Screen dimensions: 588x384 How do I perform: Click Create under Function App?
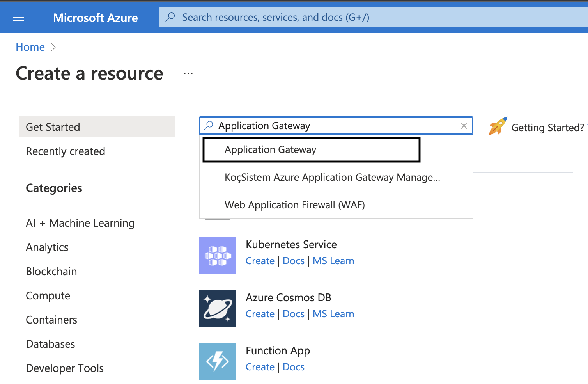point(260,367)
